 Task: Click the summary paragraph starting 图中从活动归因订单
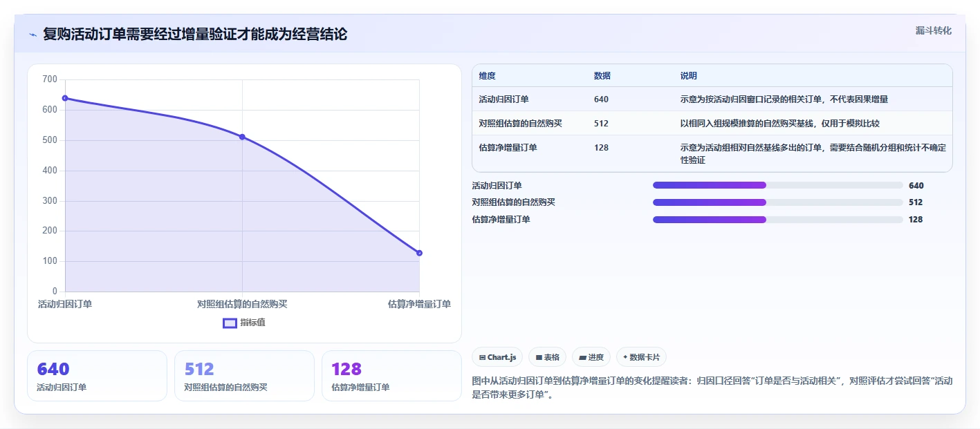(712, 388)
